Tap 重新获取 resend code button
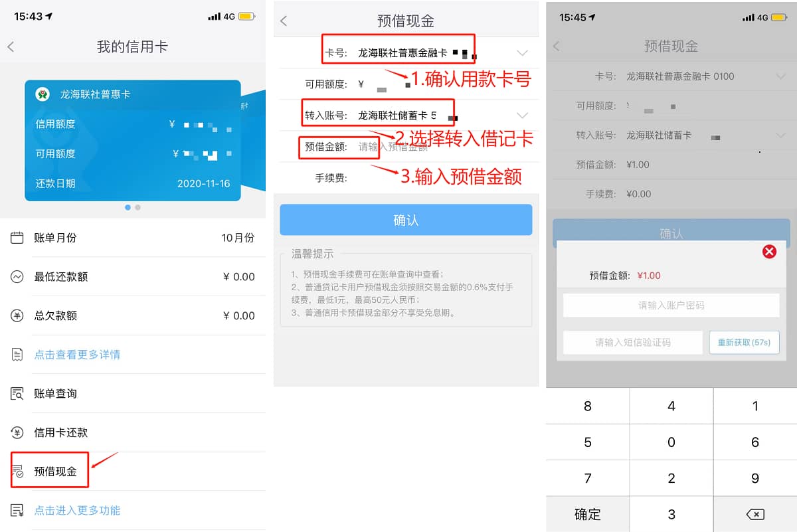 click(744, 343)
